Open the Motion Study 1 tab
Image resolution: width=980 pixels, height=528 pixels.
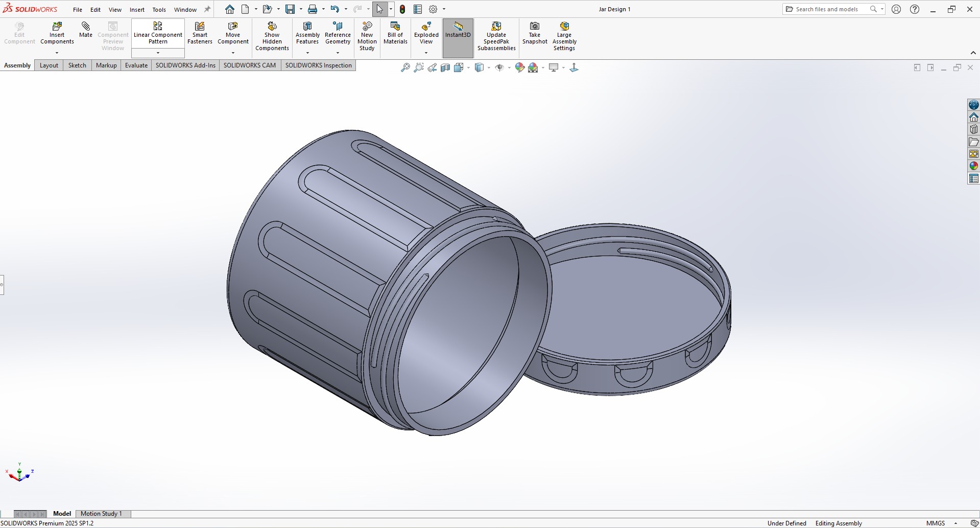101,514
